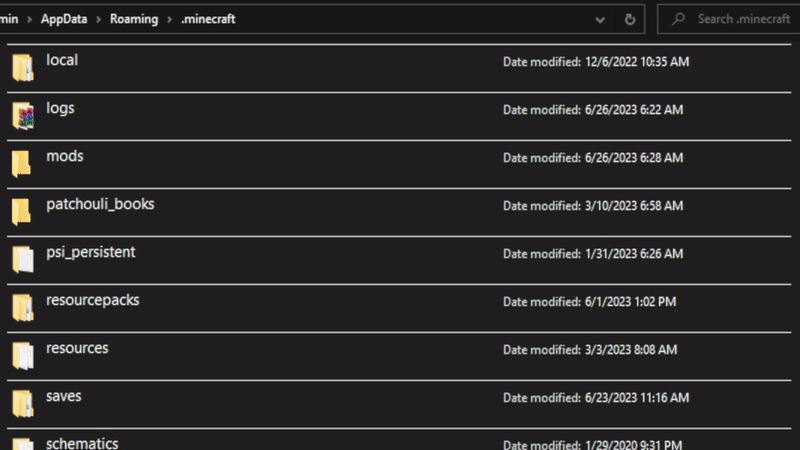Click the local folder icon
The height and width of the screenshot is (450, 800).
pos(22,68)
